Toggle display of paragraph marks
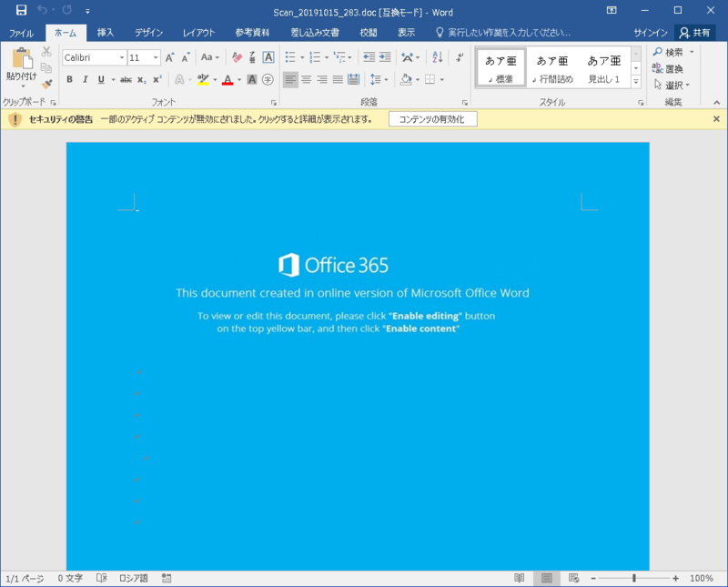Viewport: 728px width, 587px height. click(460, 57)
